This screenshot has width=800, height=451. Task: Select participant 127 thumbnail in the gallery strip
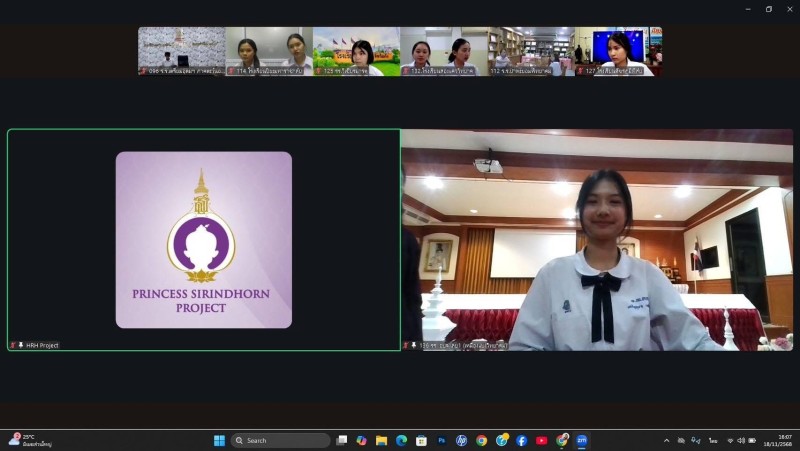tap(618, 50)
